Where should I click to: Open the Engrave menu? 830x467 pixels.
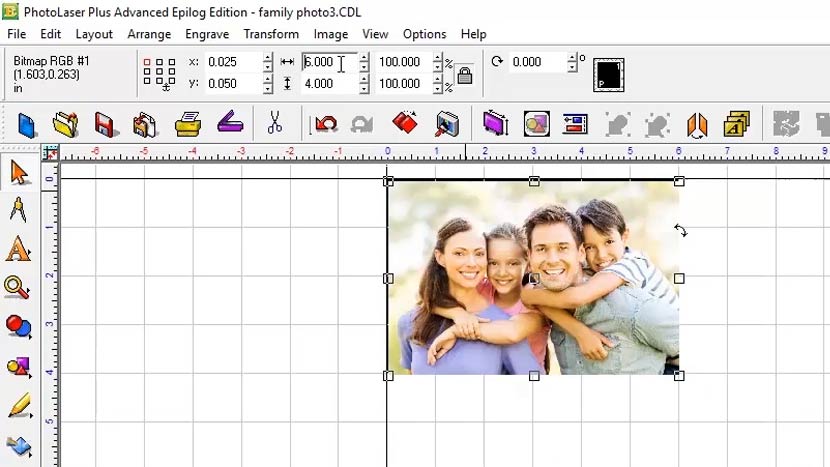point(207,34)
